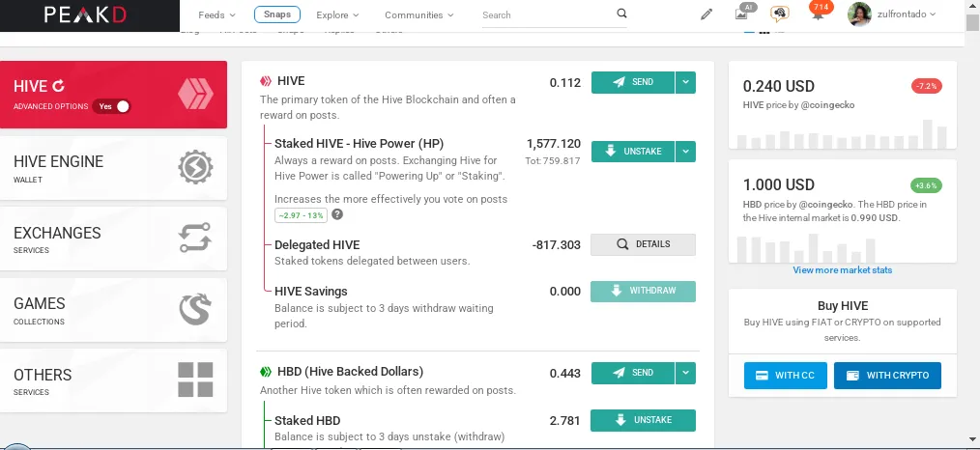980x450 pixels.
Task: Open the AI image generator icon
Action: coord(742,13)
